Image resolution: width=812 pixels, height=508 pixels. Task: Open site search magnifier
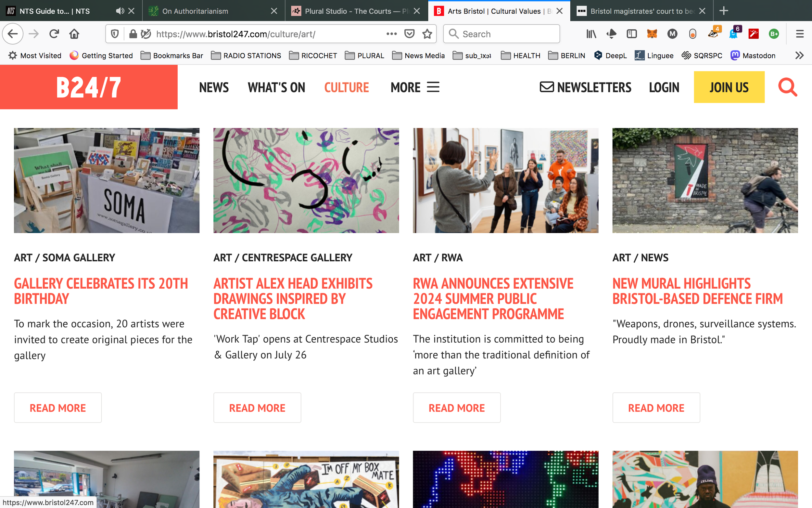pos(788,87)
